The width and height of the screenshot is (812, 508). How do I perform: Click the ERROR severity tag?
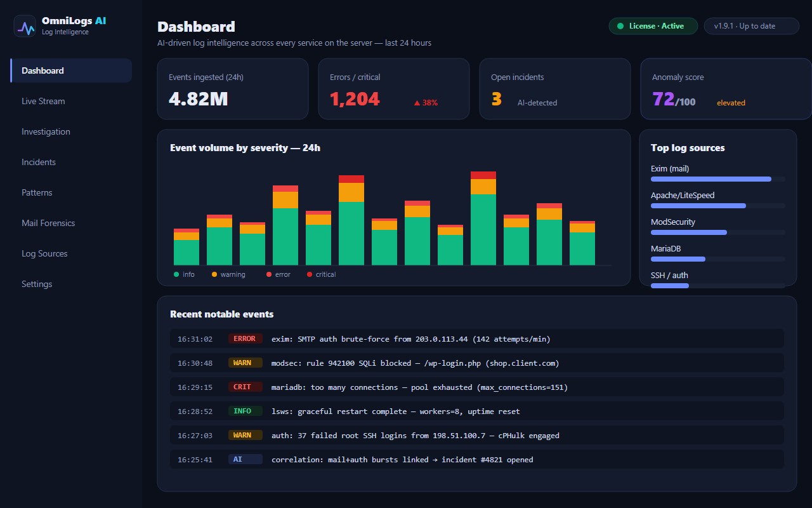pyautogui.click(x=245, y=339)
